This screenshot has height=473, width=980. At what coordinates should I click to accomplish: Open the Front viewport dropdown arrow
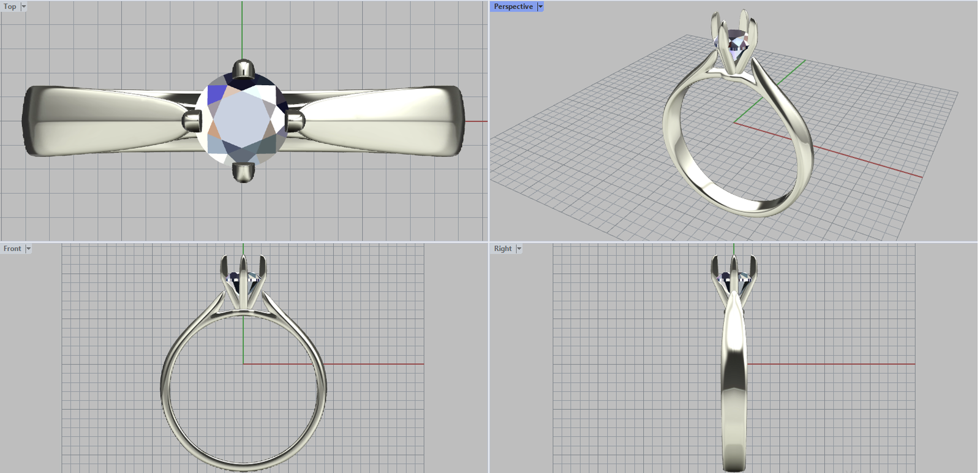[28, 249]
